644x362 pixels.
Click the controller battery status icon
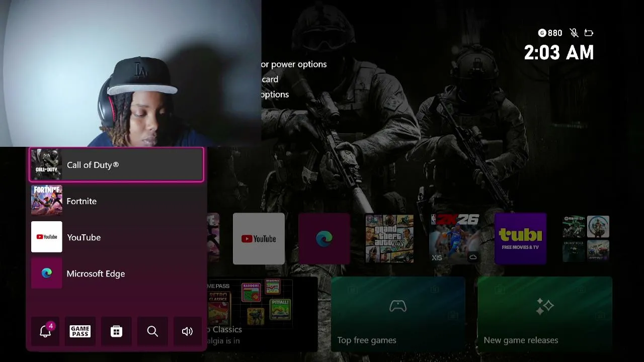pyautogui.click(x=589, y=33)
